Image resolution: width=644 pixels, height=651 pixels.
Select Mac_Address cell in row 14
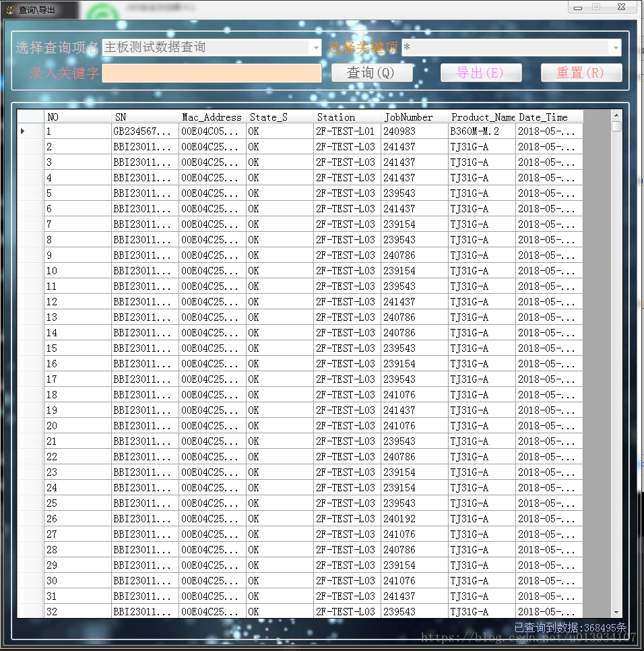pyautogui.click(x=212, y=332)
